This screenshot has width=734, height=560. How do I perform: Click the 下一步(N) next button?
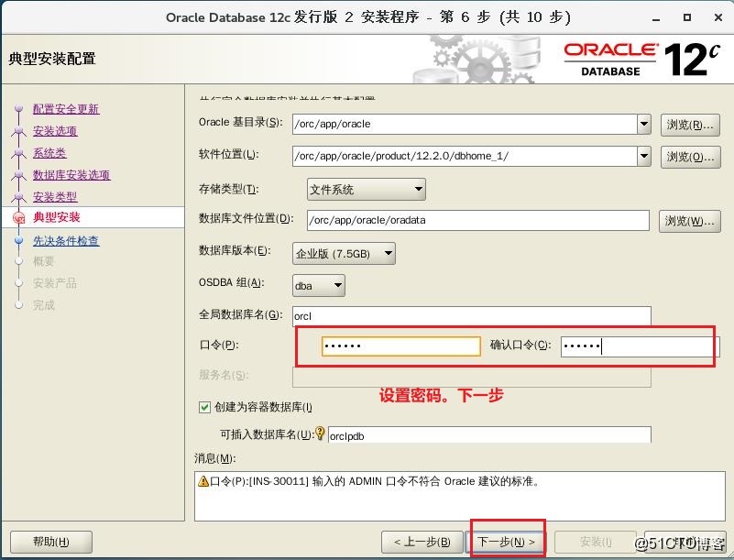click(x=507, y=543)
